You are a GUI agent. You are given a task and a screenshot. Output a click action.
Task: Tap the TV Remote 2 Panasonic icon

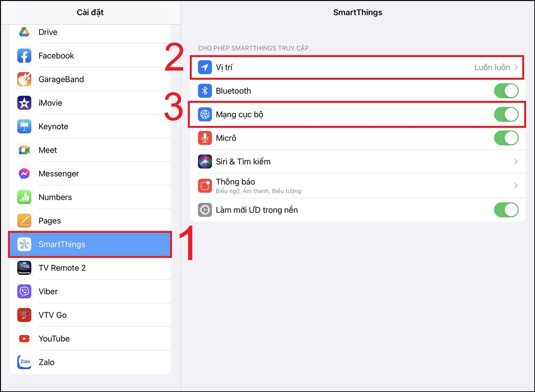click(x=24, y=268)
